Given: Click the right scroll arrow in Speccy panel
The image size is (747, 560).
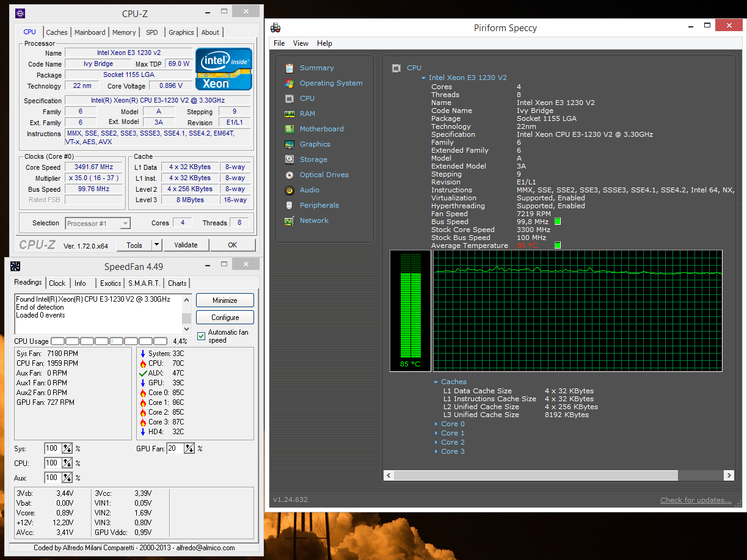Looking at the screenshot, I should point(729,475).
